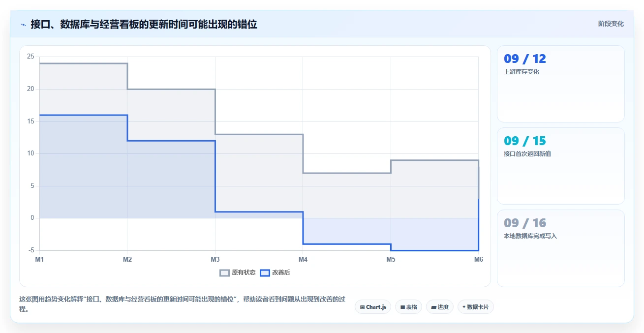Click the icon inside the 数据卡片 tag
This screenshot has height=333, width=644.
[464, 307]
